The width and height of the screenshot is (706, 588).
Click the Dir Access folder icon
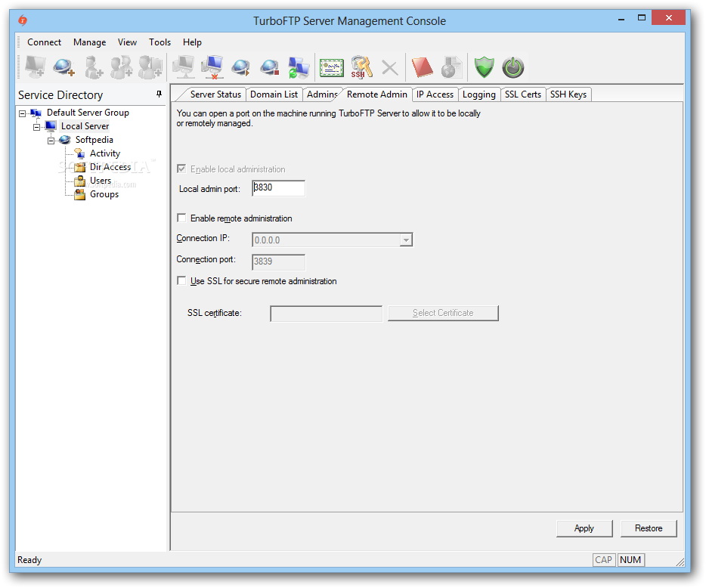[79, 167]
